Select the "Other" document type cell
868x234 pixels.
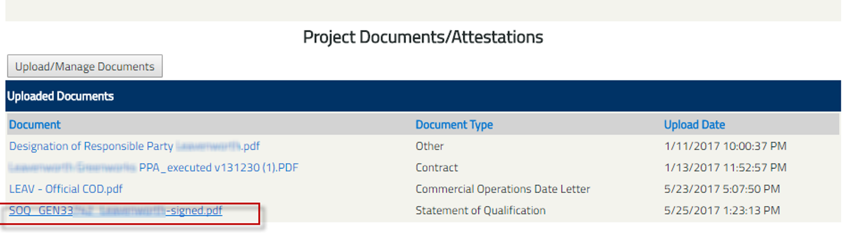click(429, 146)
